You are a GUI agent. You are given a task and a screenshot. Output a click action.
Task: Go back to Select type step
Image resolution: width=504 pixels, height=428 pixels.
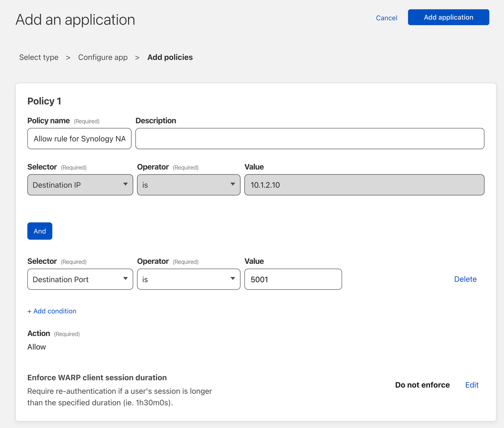pyautogui.click(x=39, y=57)
